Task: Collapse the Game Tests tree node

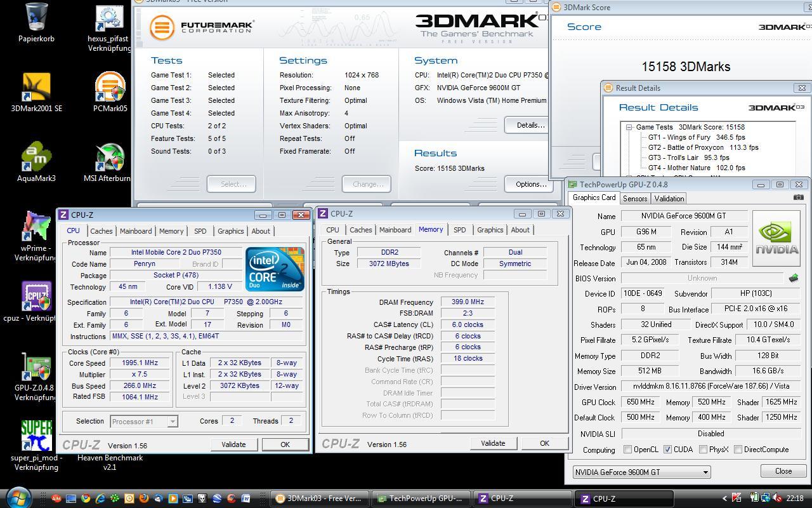Action: 629,127
